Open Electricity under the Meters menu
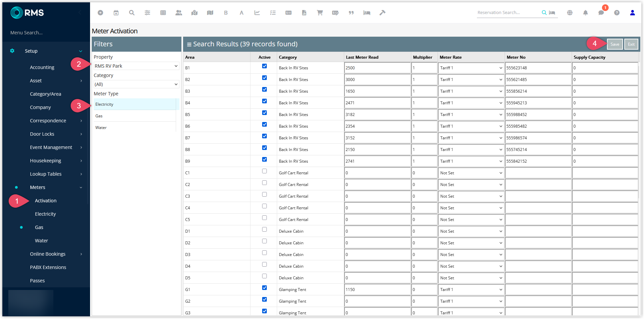 click(x=45, y=214)
